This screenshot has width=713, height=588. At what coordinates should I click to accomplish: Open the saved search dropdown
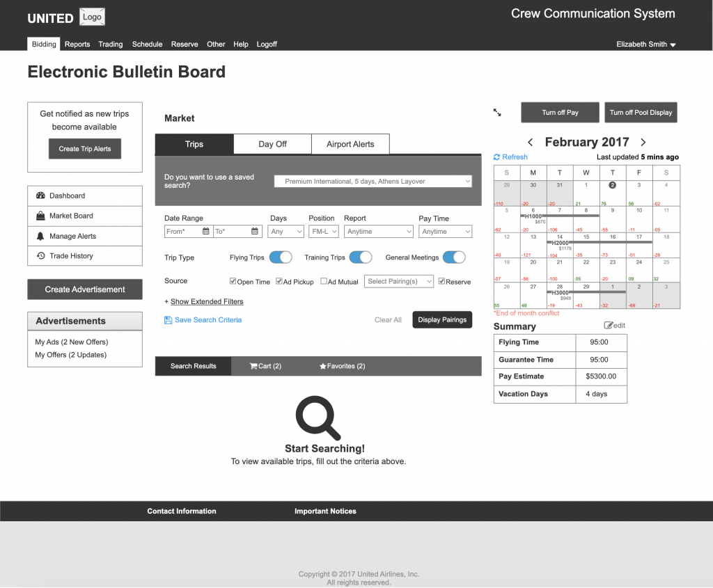[x=373, y=182]
